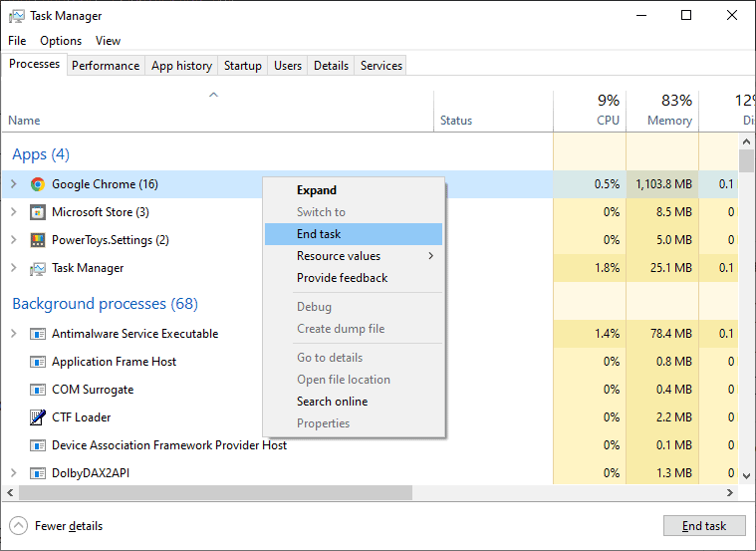The height and width of the screenshot is (551, 756).
Task: Click the Fewer details arrow icon
Action: (18, 526)
